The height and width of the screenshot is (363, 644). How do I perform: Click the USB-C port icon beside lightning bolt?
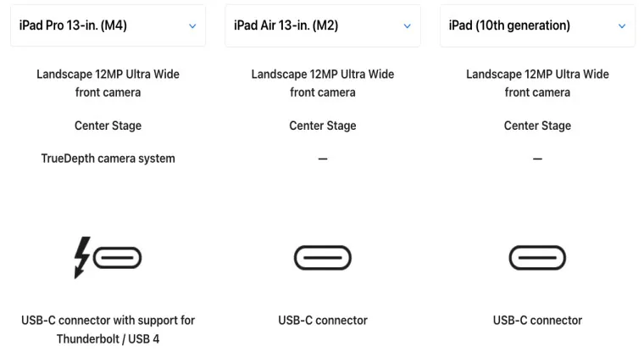pyautogui.click(x=118, y=257)
